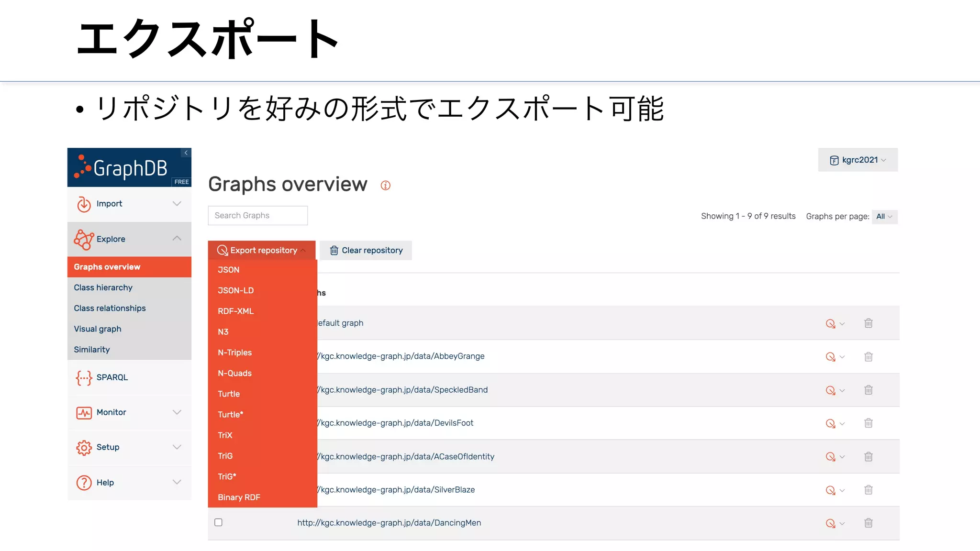Open Class hierarchy in sidebar
The width and height of the screenshot is (980, 551).
point(129,287)
